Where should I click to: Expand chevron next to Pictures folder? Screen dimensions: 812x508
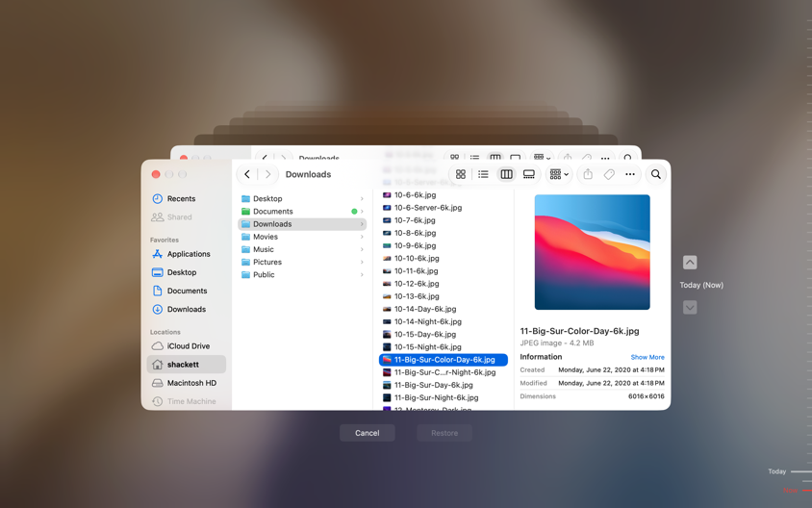point(362,262)
